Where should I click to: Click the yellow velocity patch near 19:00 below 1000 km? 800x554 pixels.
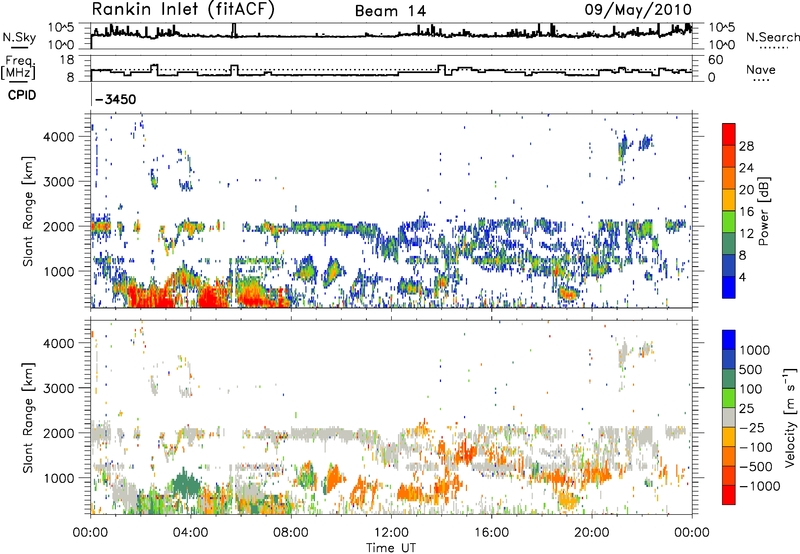[567, 499]
